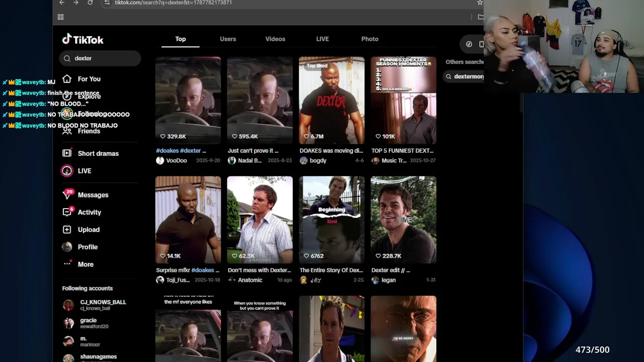Switch to the LIVE results tab
The height and width of the screenshot is (362, 644).
pyautogui.click(x=323, y=39)
